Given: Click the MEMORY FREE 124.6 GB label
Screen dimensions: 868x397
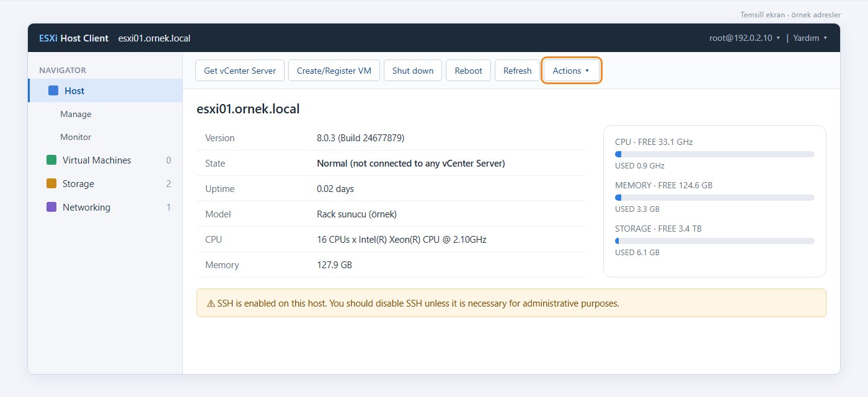Looking at the screenshot, I should click(x=664, y=185).
